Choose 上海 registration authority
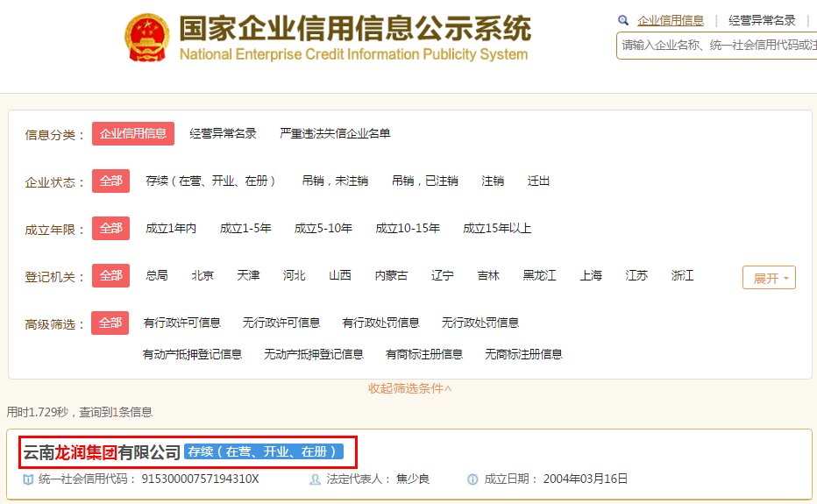 [591, 275]
